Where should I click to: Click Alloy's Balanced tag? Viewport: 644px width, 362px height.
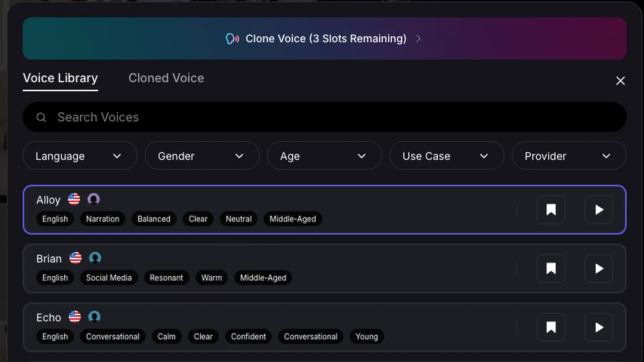(154, 219)
